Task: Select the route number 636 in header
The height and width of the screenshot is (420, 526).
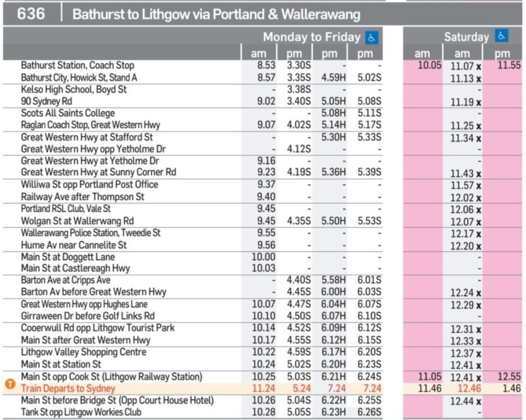Action: (x=31, y=14)
